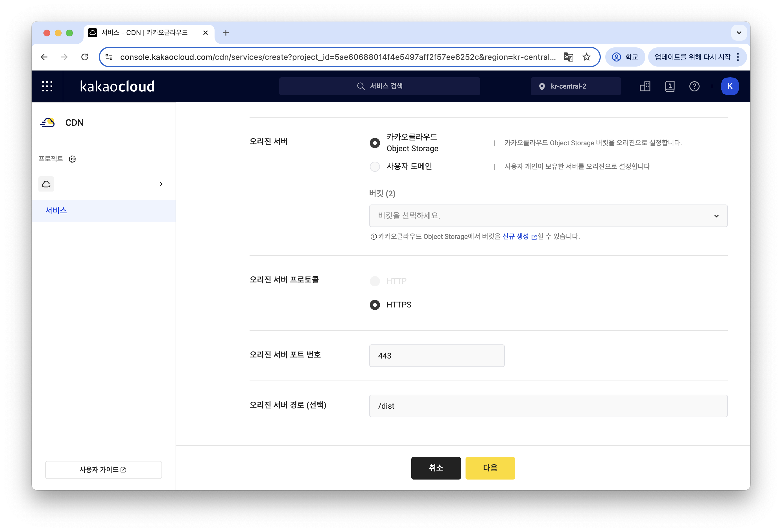Close the CDN 카카오클라우드 tab

(x=206, y=33)
